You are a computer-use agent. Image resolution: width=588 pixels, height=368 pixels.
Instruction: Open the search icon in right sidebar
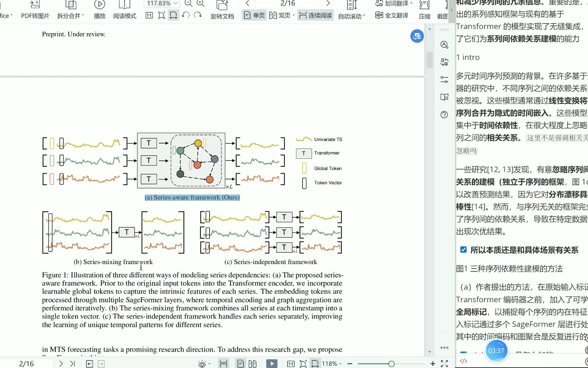tap(444, 45)
